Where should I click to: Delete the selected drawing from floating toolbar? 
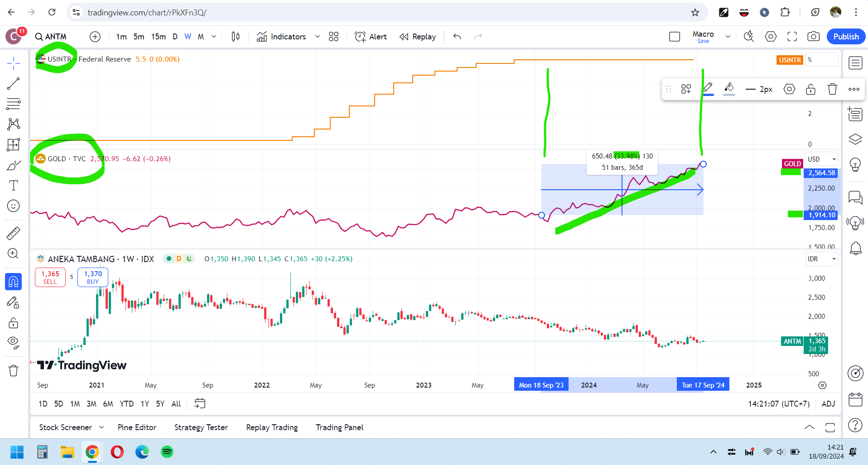pos(832,89)
